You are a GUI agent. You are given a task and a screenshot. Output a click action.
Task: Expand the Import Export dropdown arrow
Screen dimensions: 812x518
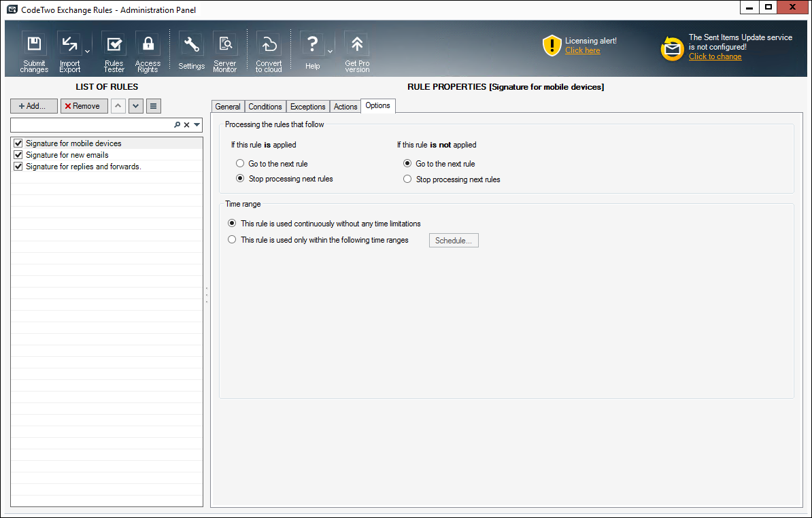pyautogui.click(x=87, y=52)
